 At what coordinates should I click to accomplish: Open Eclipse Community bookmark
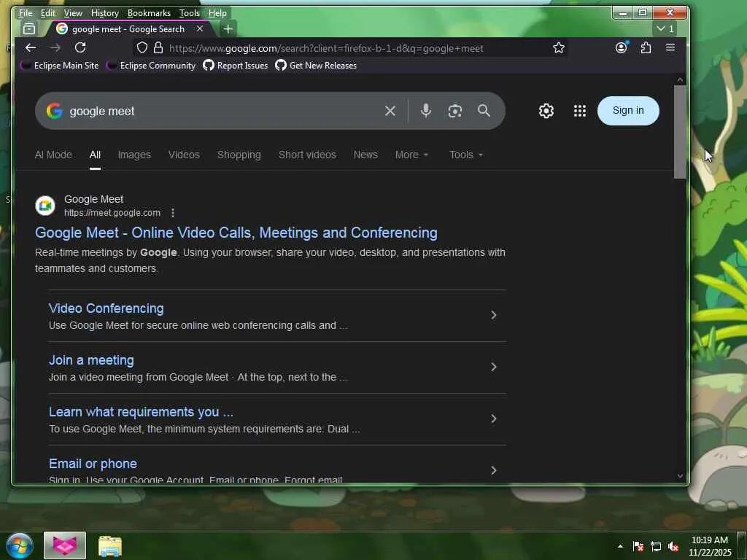152,66
